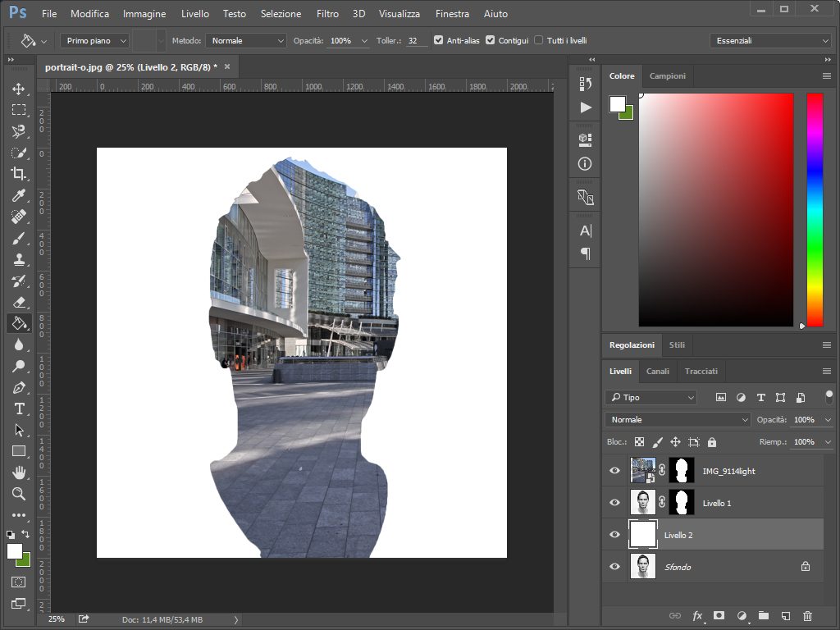Open the Primo piano fill source dropdown
The image size is (840, 630).
[x=97, y=40]
